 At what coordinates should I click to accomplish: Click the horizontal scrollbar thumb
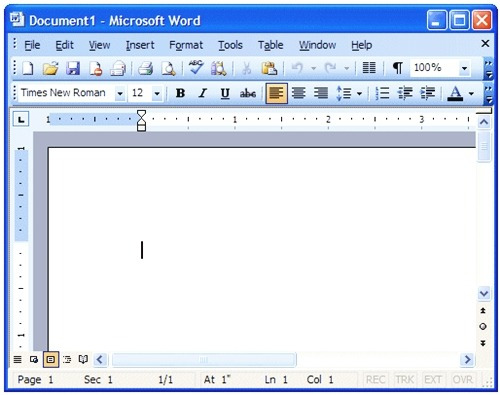tap(204, 360)
